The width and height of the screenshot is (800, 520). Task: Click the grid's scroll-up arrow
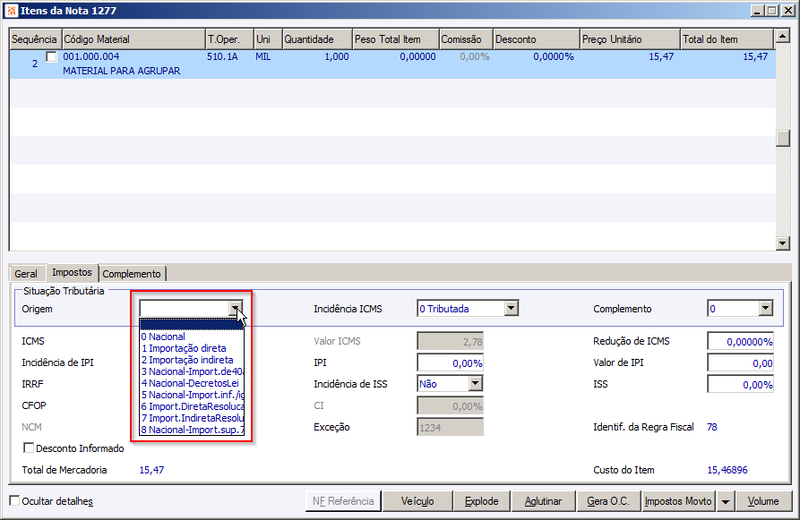pos(783,36)
